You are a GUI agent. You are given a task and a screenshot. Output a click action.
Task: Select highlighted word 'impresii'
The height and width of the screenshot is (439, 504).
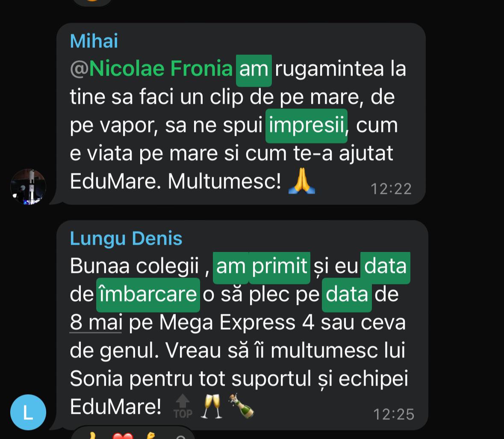point(307,126)
